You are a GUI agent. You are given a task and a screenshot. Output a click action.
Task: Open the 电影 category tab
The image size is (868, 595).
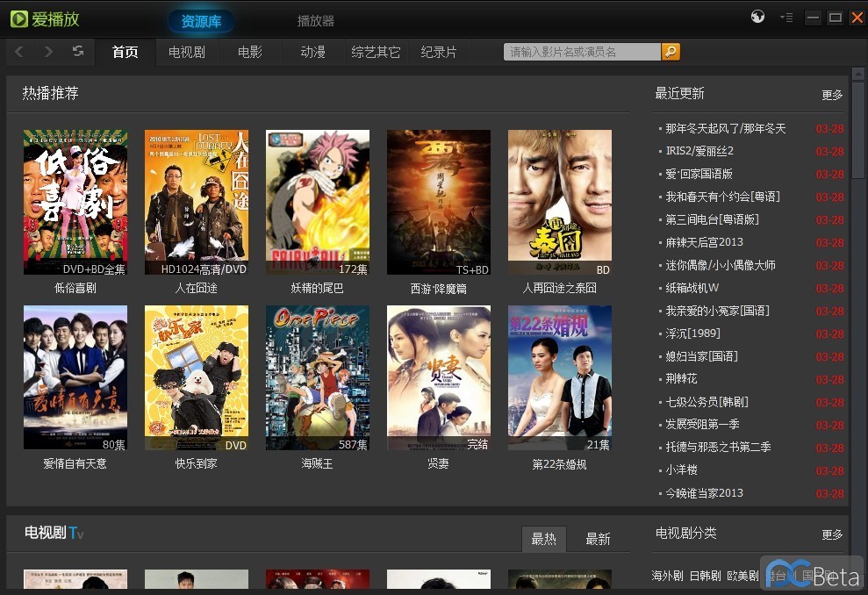(x=249, y=52)
